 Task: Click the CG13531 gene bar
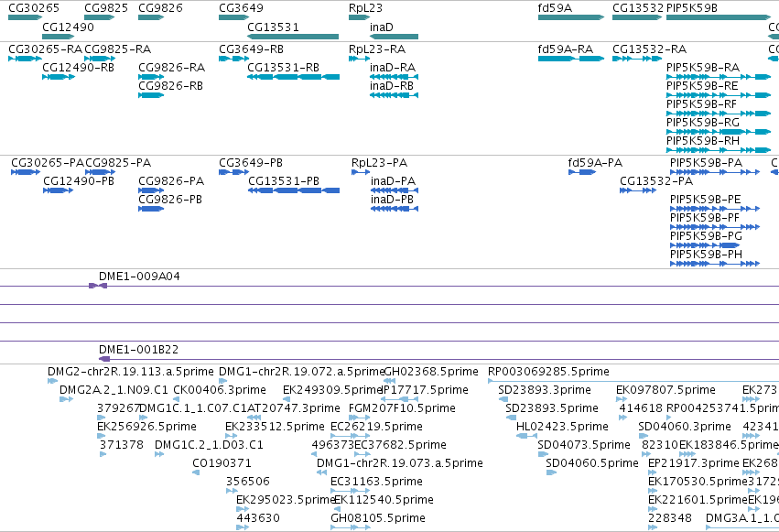(x=293, y=37)
